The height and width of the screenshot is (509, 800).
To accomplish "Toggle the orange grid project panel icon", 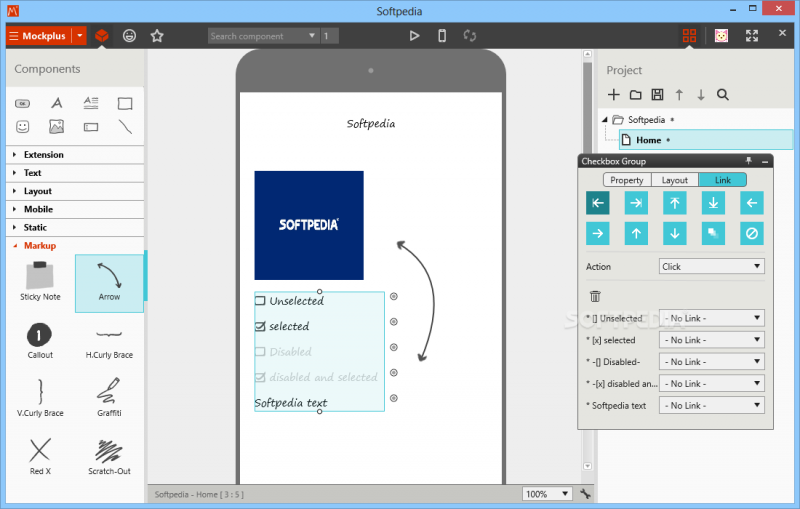I will pos(689,36).
